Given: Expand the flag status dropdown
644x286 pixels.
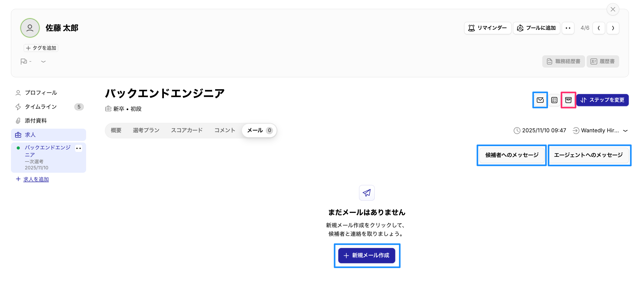Looking at the screenshot, I should 43,62.
